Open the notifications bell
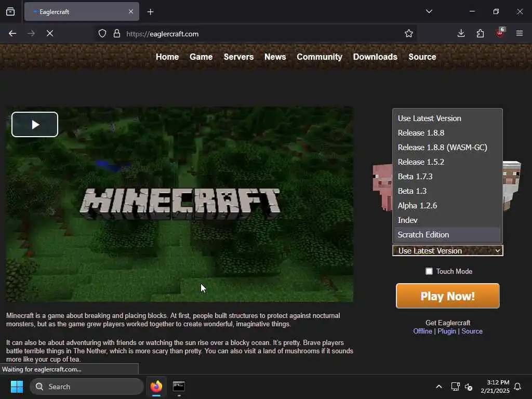Image resolution: width=532 pixels, height=399 pixels. click(x=517, y=387)
